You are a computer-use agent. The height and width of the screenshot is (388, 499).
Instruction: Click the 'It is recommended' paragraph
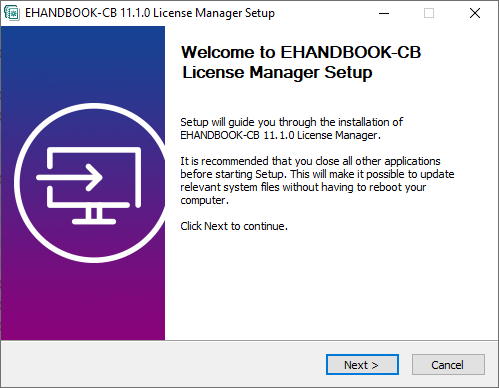click(317, 181)
